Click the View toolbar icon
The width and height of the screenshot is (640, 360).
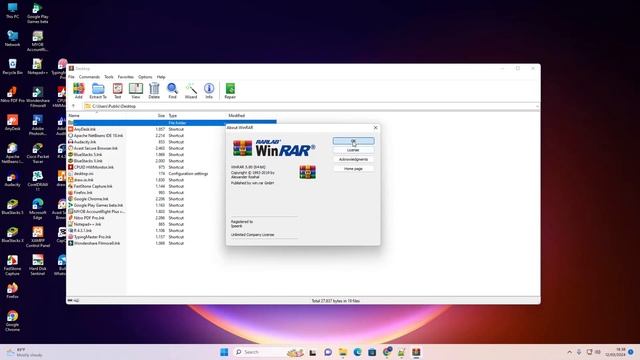point(136,91)
